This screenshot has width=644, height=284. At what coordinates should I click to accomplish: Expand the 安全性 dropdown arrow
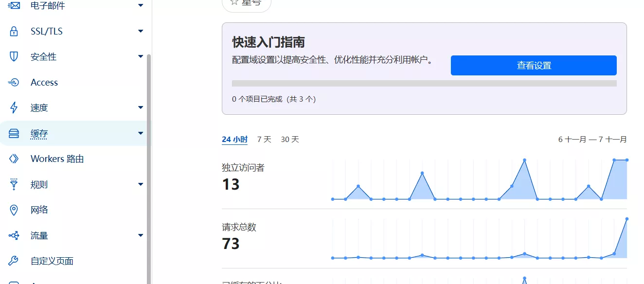point(141,57)
